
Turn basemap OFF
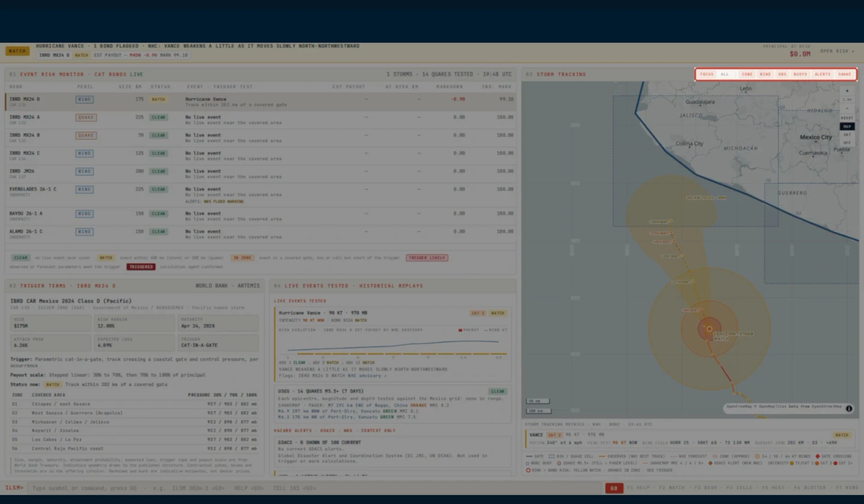847,143
